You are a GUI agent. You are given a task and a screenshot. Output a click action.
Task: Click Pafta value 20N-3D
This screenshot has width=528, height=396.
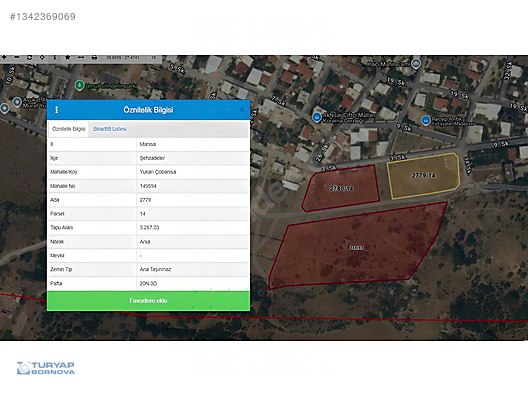click(148, 284)
